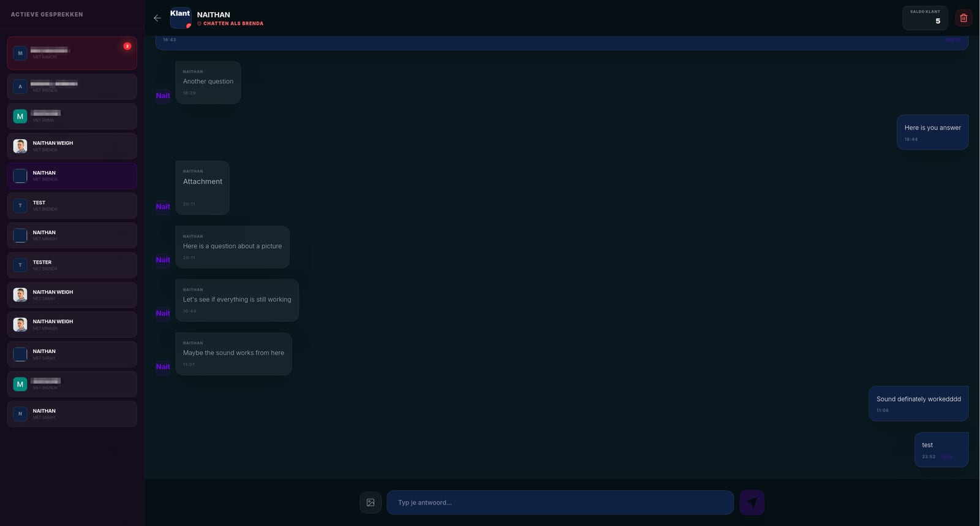Viewport: 980px width, 526px height.
Task: Click the Nait avatar beside 'Maybe the sound works'
Action: (163, 367)
